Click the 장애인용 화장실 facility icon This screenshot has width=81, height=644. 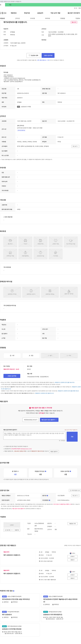click(x=50, y=292)
